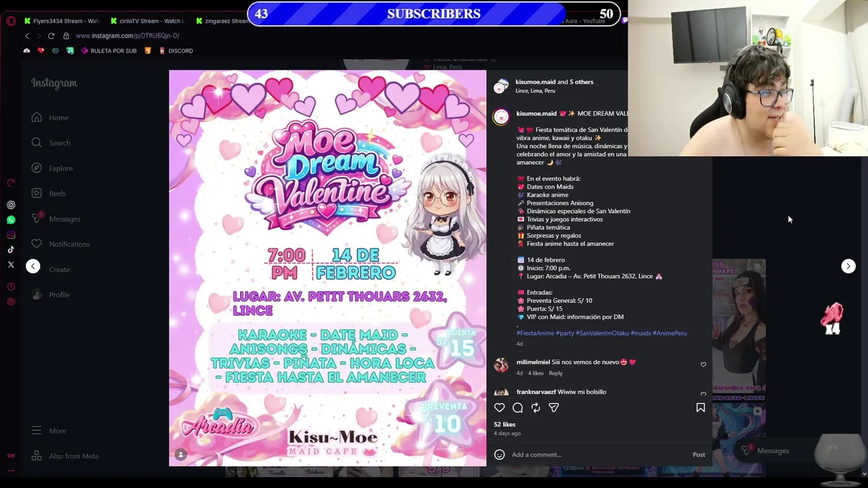This screenshot has height=488, width=868.
Task: Open #AnimePeru hashtag
Action: [x=669, y=333]
